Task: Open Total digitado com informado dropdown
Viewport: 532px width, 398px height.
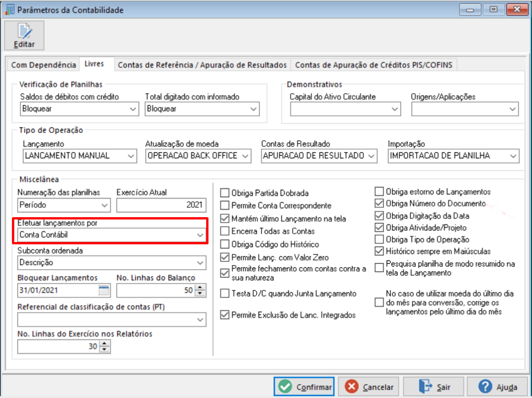Action: coord(202,109)
